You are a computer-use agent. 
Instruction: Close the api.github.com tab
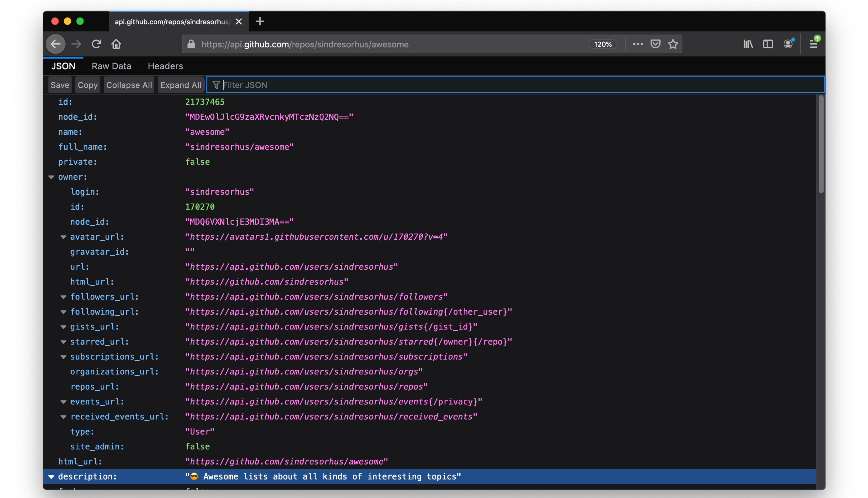tap(239, 21)
